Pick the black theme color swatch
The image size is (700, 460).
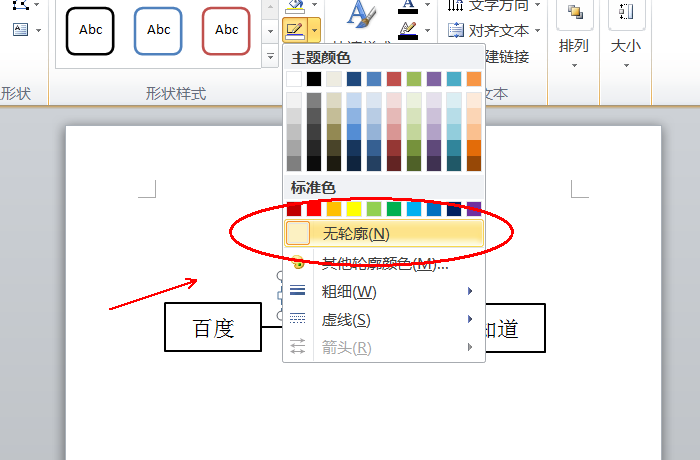tap(314, 79)
